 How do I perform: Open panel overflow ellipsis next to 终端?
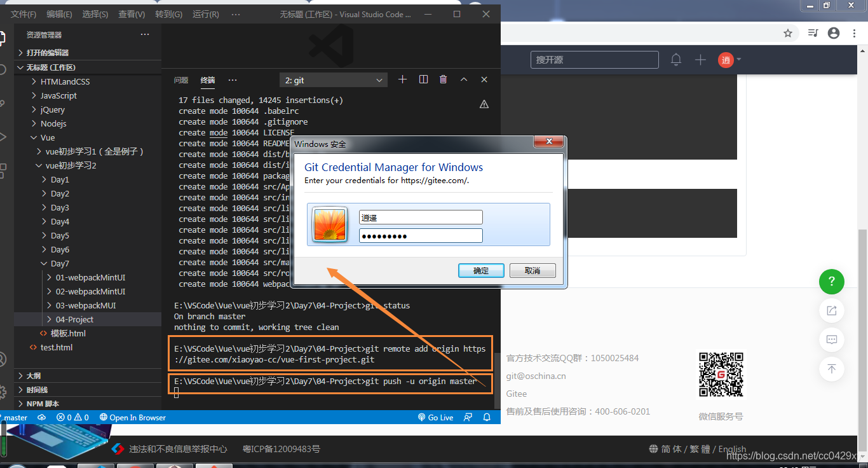click(x=233, y=80)
